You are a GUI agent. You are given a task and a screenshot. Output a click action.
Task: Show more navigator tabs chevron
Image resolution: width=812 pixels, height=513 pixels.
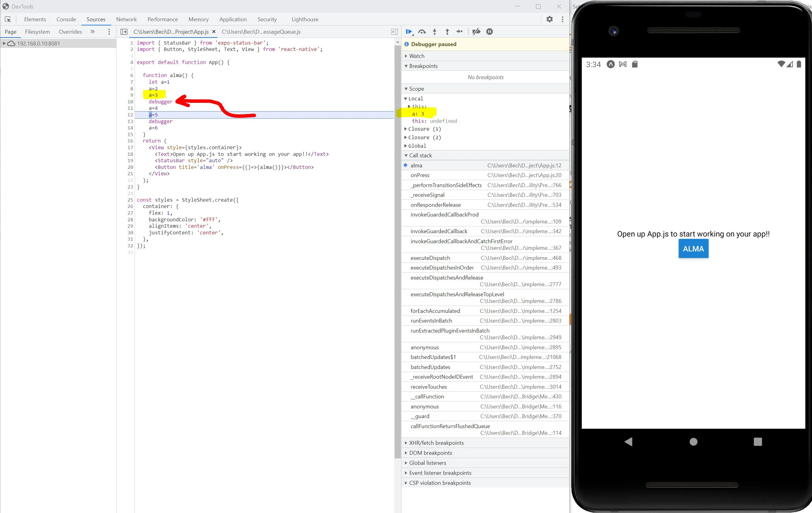coord(93,32)
